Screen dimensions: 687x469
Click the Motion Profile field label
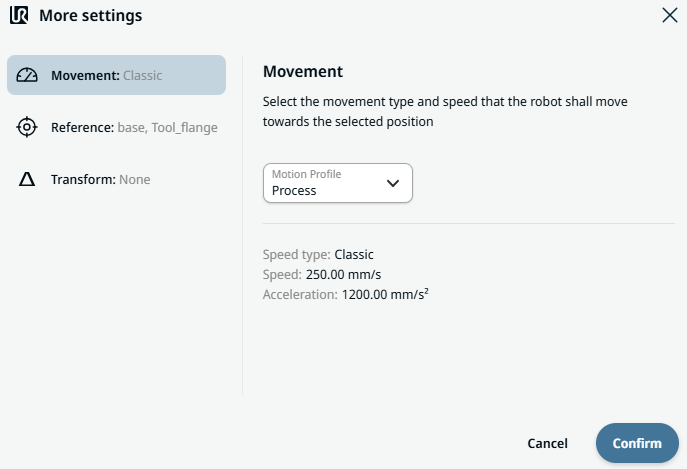[304, 174]
